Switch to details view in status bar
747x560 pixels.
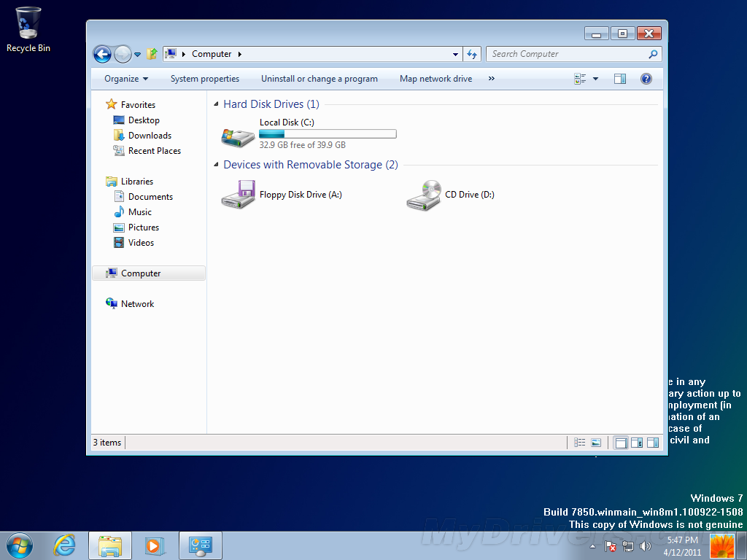580,443
